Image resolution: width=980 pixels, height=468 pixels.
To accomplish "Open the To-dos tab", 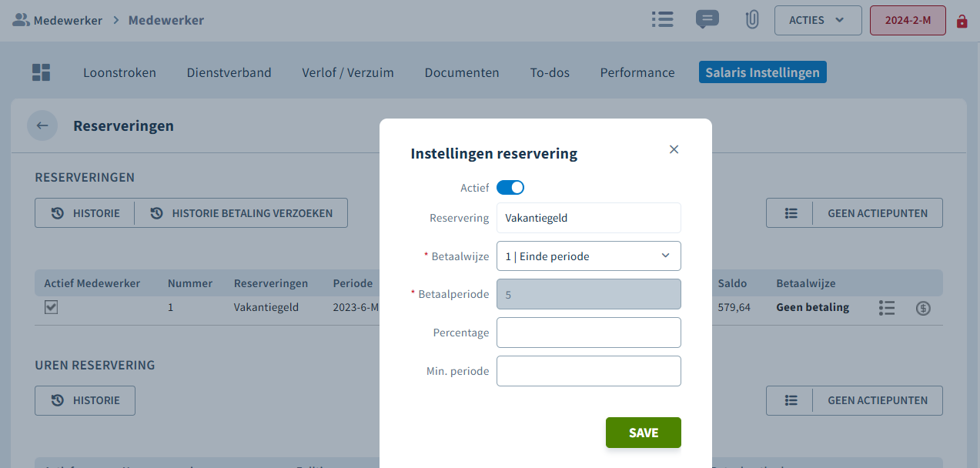I will pos(550,72).
